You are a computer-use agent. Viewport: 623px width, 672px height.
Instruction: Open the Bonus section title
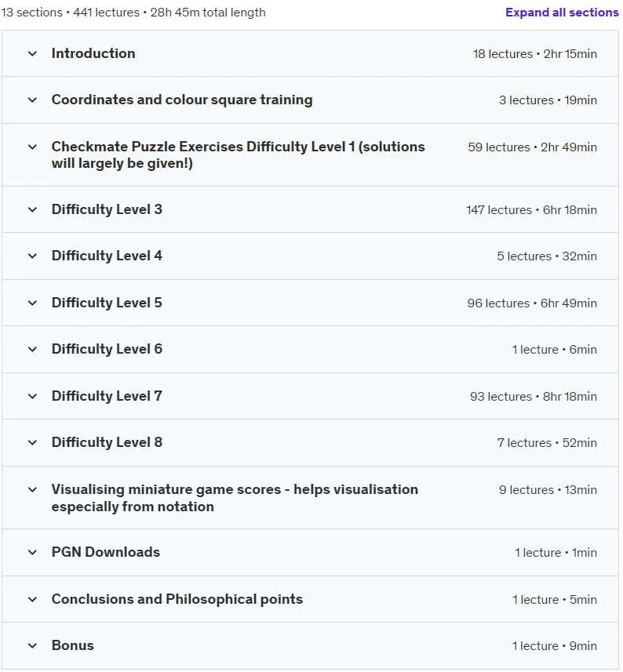tap(72, 645)
